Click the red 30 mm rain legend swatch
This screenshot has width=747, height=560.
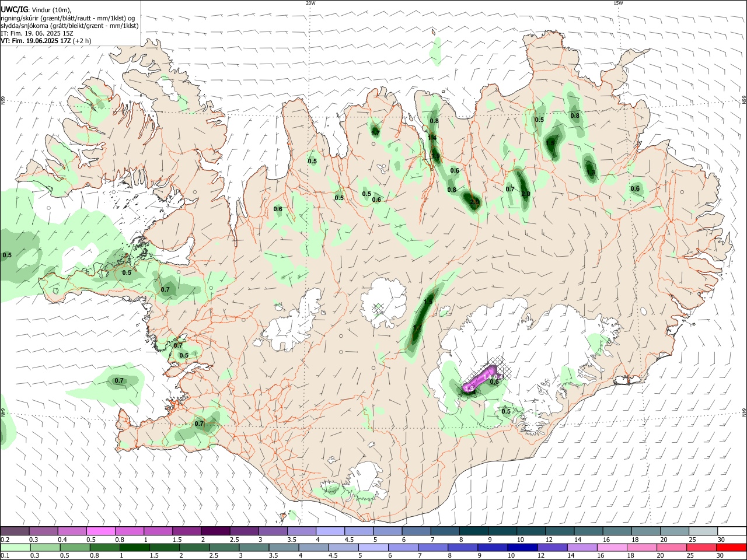click(731, 547)
